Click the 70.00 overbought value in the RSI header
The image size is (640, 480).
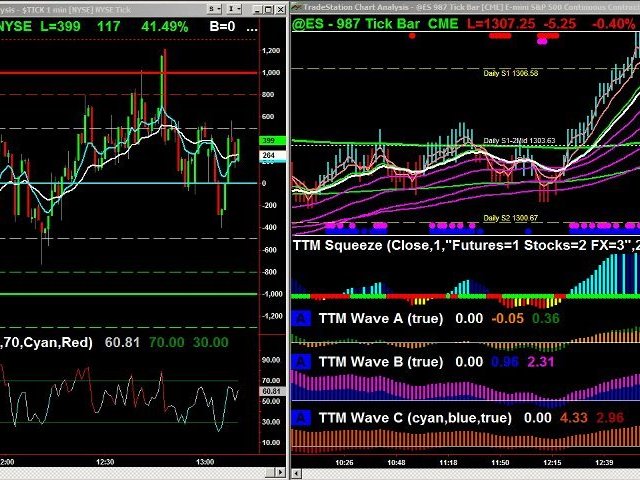[x=167, y=342]
